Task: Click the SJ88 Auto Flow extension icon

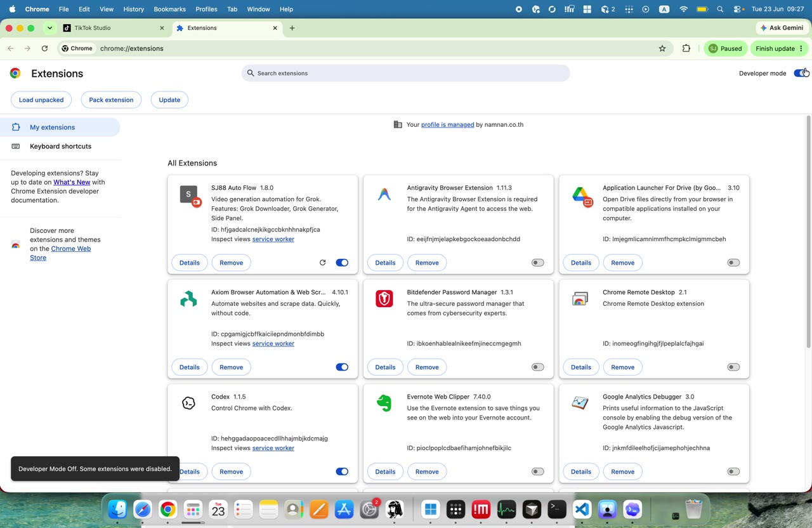Action: click(x=189, y=195)
